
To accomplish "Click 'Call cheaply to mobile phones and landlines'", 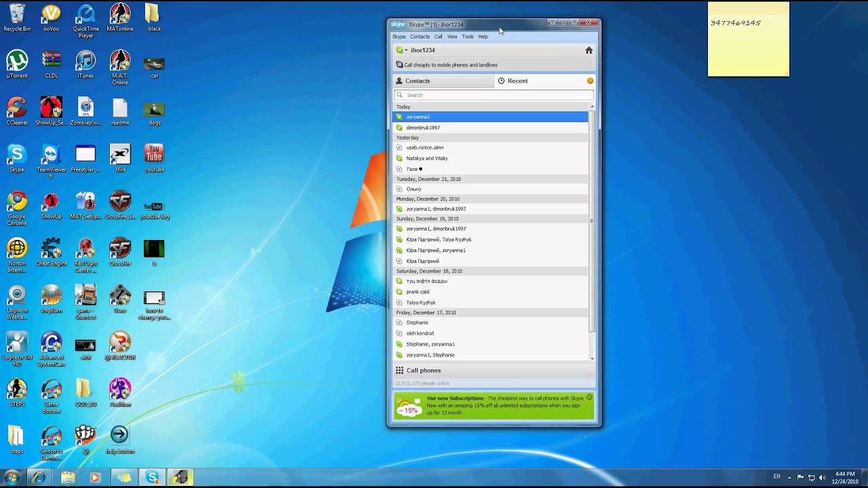I will pos(450,65).
